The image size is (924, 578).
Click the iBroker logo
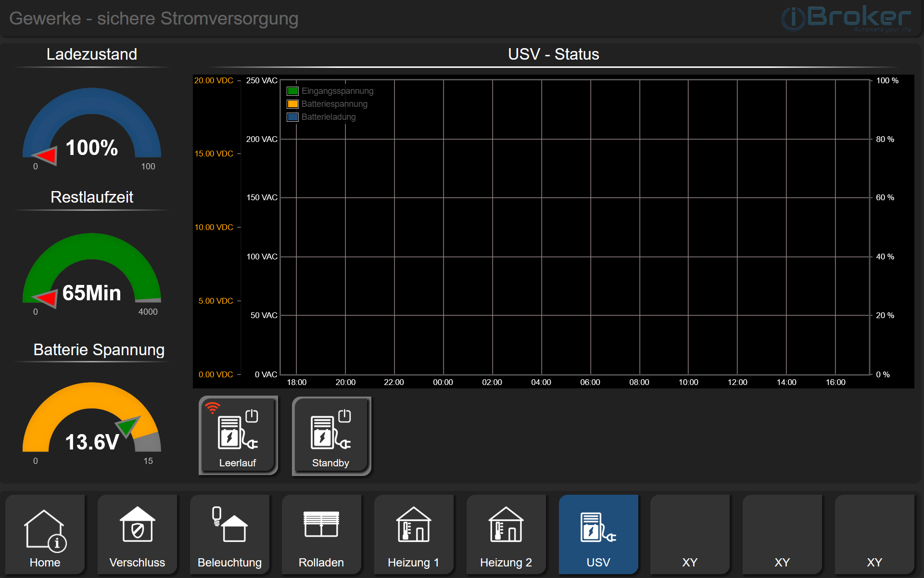[x=844, y=18]
